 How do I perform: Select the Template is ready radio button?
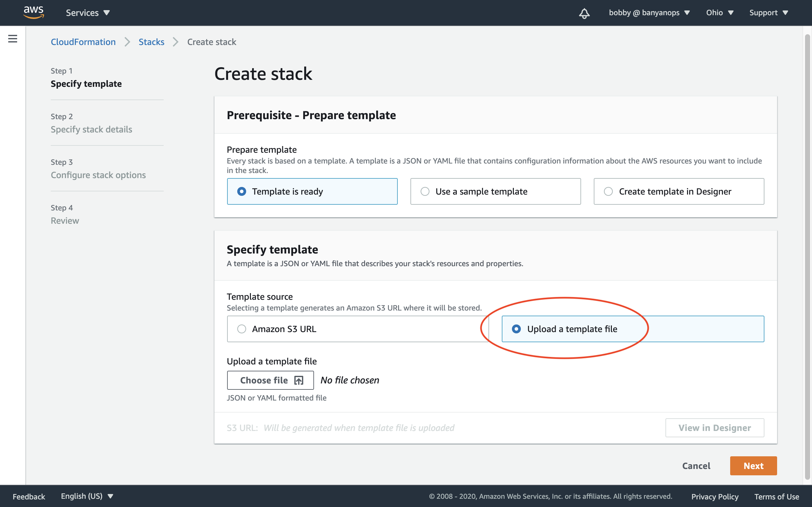click(242, 191)
